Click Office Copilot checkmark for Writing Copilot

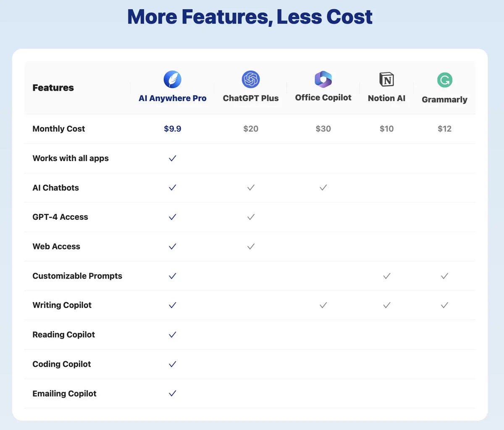[323, 305]
